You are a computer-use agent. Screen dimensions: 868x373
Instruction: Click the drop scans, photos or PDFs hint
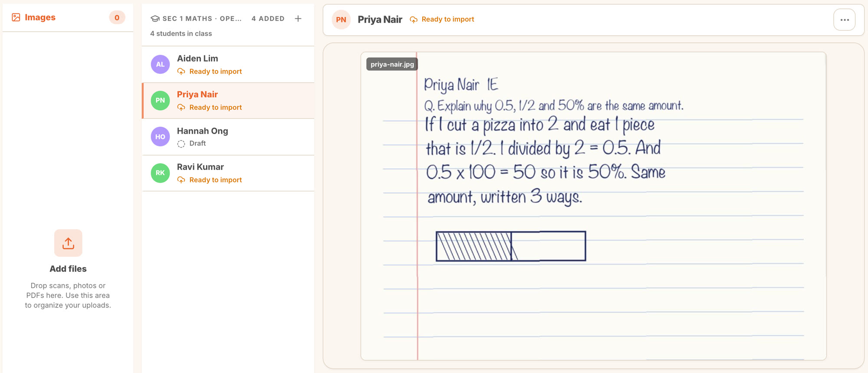[x=68, y=295]
